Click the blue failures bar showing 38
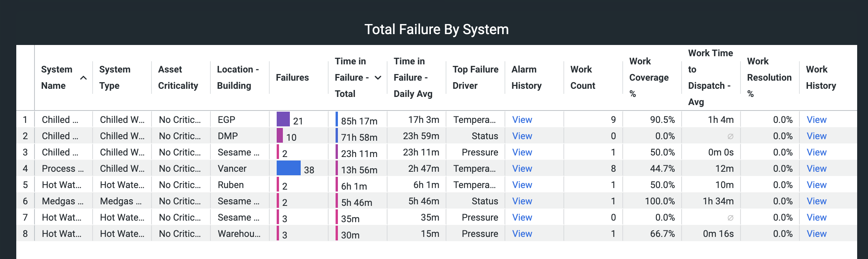The height and width of the screenshot is (259, 868). 288,168
